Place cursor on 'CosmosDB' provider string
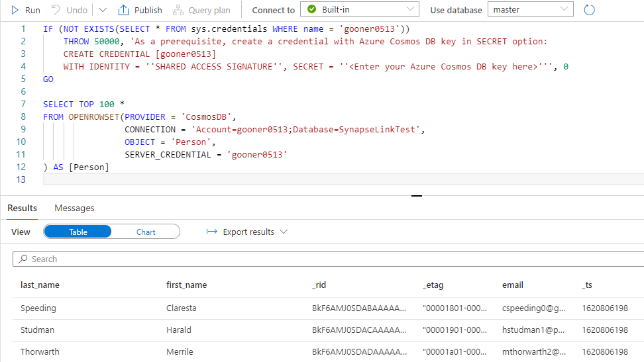This screenshot has height=362, width=644. [206, 117]
